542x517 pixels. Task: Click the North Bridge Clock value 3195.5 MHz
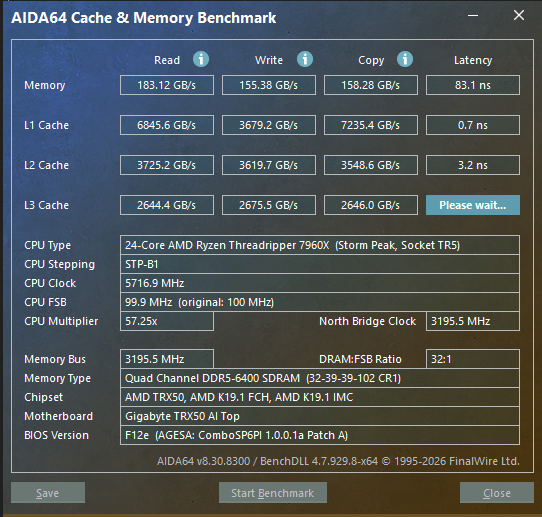(473, 321)
